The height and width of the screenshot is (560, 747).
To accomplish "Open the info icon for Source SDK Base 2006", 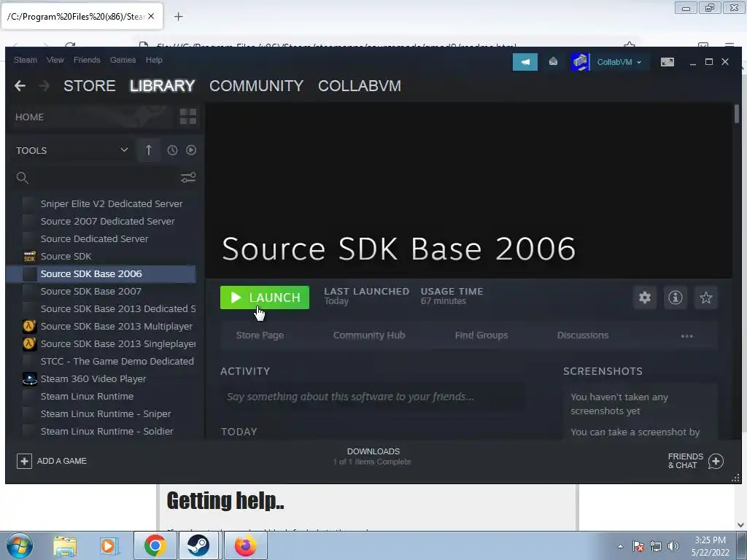I will pyautogui.click(x=675, y=297).
